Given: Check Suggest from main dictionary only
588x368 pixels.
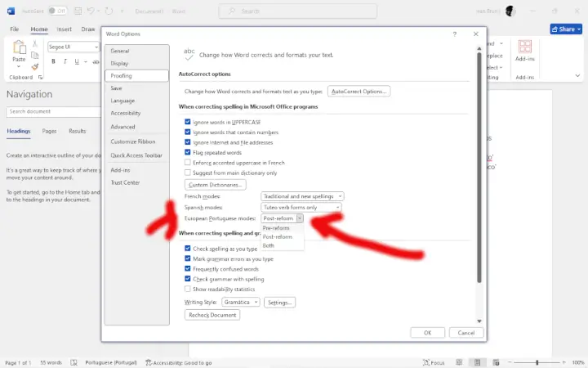Looking at the screenshot, I should click(x=188, y=173).
